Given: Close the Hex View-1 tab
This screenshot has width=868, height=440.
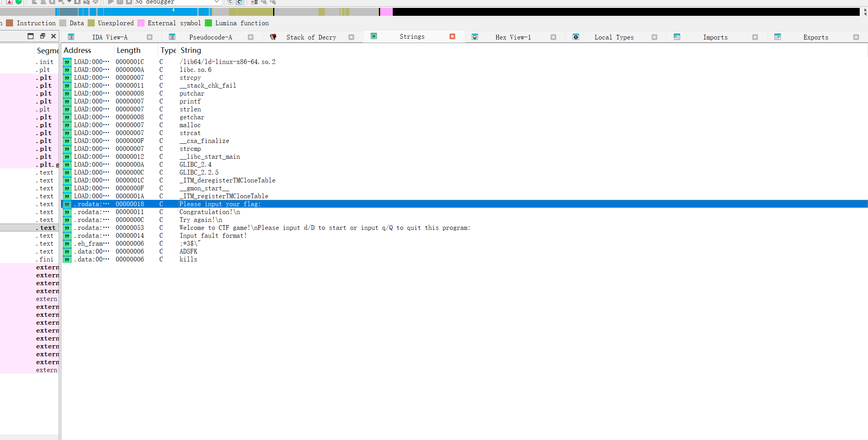Looking at the screenshot, I should tap(553, 37).
